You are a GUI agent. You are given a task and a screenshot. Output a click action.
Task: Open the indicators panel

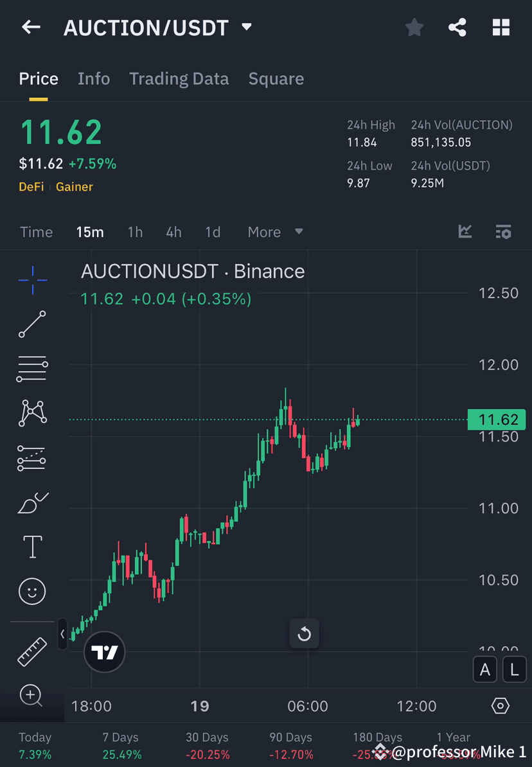[x=465, y=232]
